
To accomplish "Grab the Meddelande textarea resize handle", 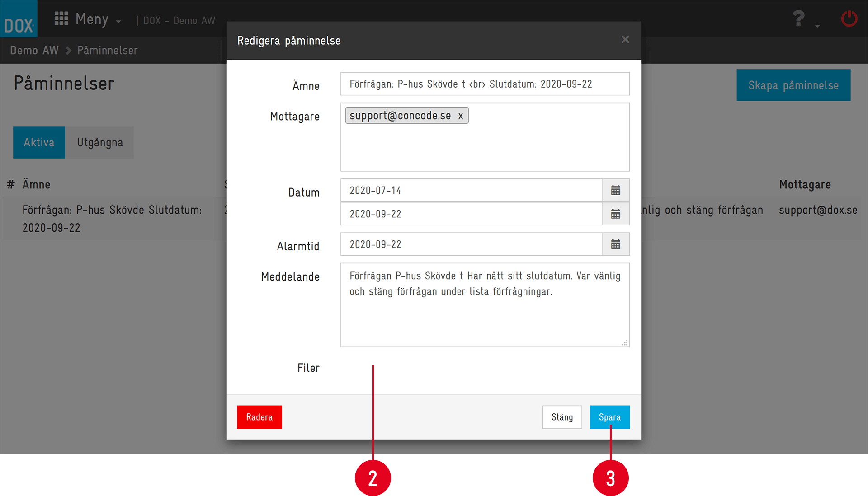I will pyautogui.click(x=625, y=343).
